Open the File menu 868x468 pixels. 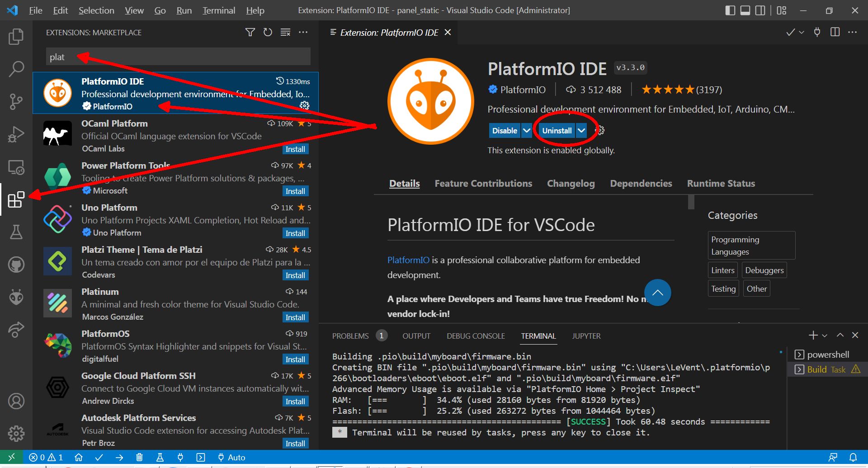(36, 10)
